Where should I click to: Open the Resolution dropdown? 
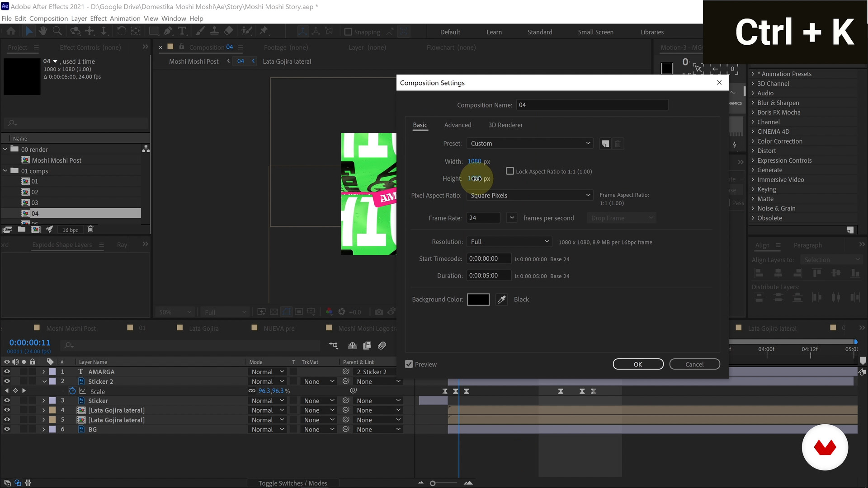point(509,242)
